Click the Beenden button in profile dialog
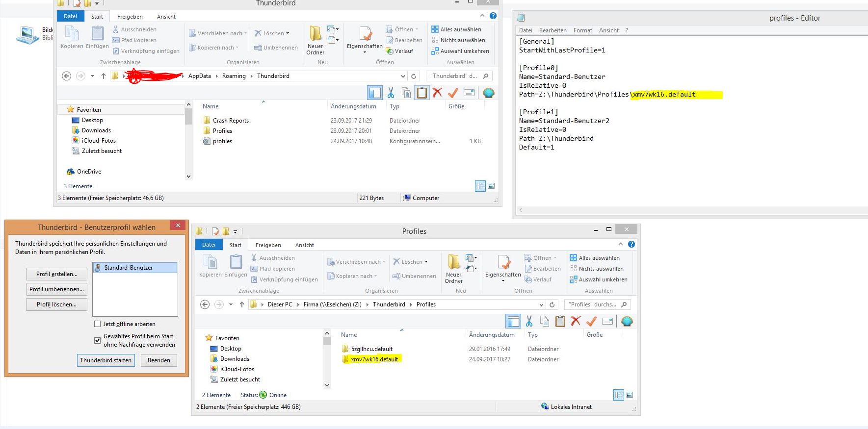Screen dimensions: 868x429 [159, 360]
